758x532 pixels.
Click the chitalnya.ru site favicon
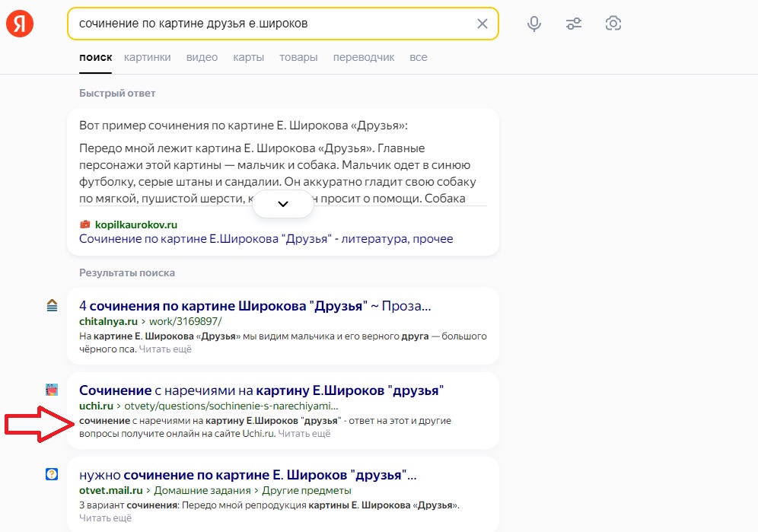52,305
